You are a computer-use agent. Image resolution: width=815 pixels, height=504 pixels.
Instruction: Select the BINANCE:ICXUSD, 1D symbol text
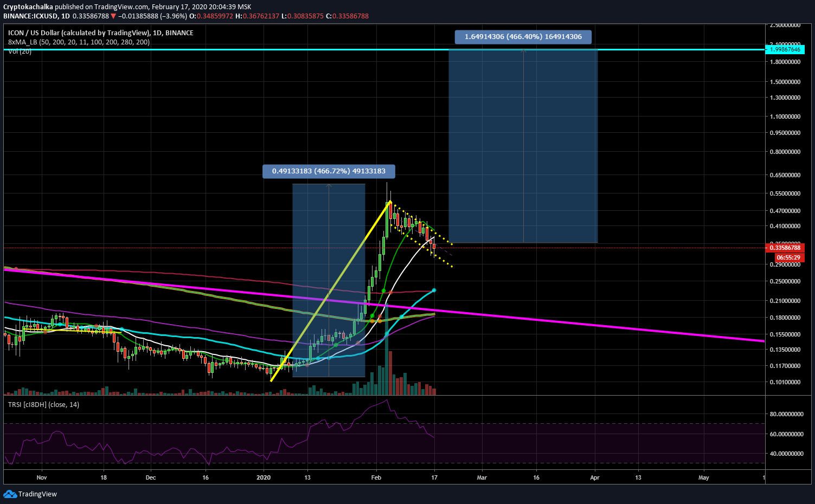tap(36, 16)
